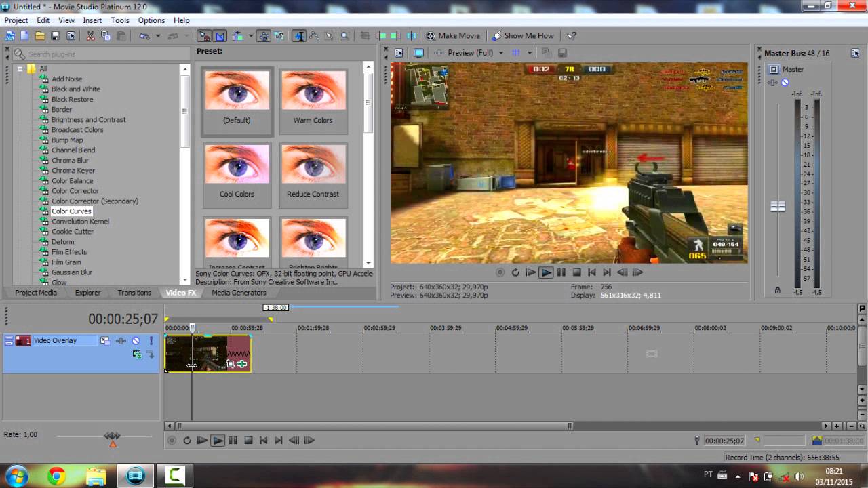Pause playback in the preview transport bar
This screenshot has width=868, height=488.
561,272
